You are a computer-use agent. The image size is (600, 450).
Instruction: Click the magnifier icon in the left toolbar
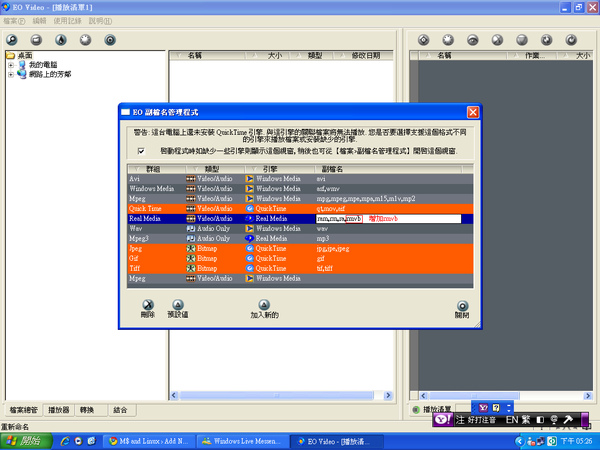click(11, 40)
